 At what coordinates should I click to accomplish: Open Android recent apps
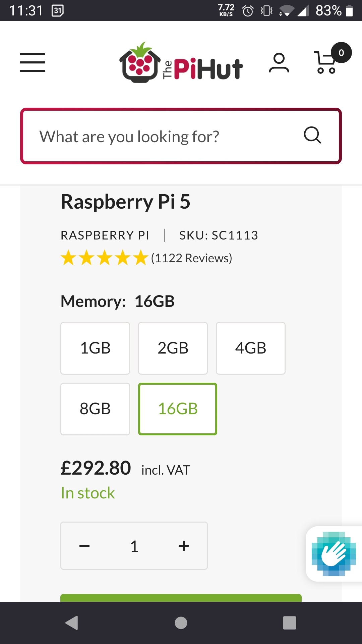click(289, 623)
